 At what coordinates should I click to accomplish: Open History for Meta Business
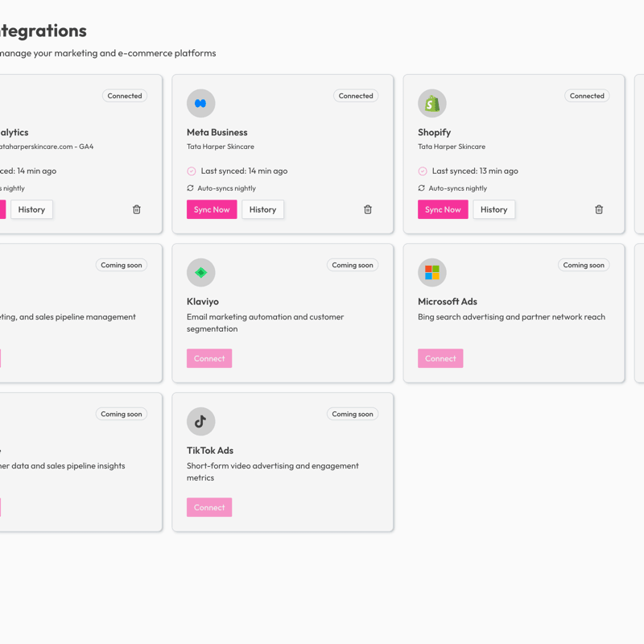(x=262, y=209)
